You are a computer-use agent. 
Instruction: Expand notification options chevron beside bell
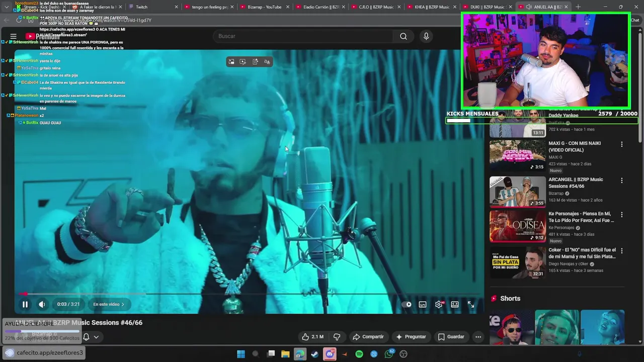point(96,337)
